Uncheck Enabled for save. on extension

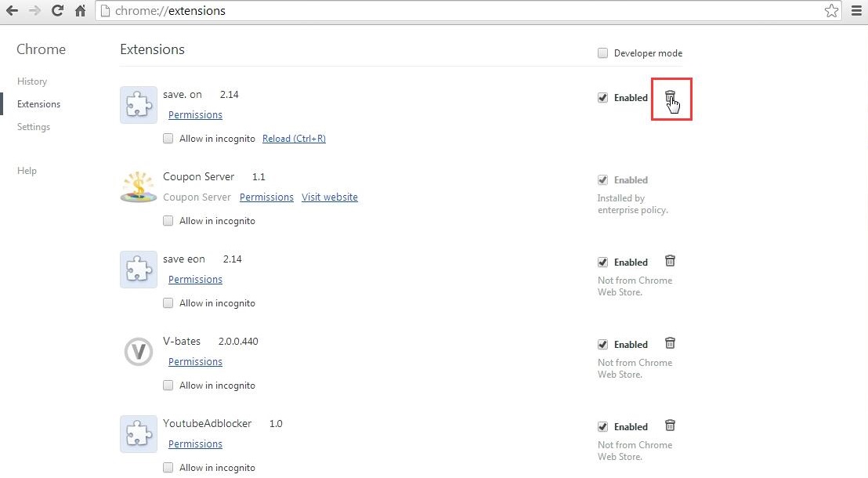tap(603, 98)
